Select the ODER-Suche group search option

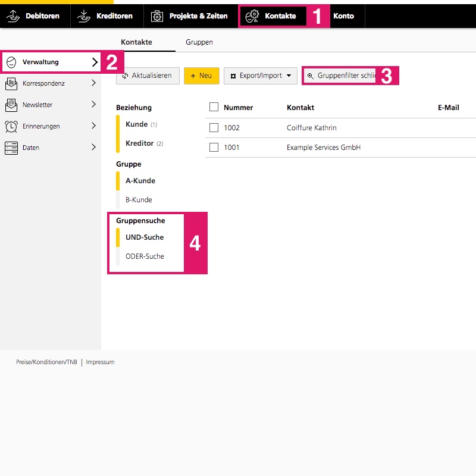(x=145, y=256)
